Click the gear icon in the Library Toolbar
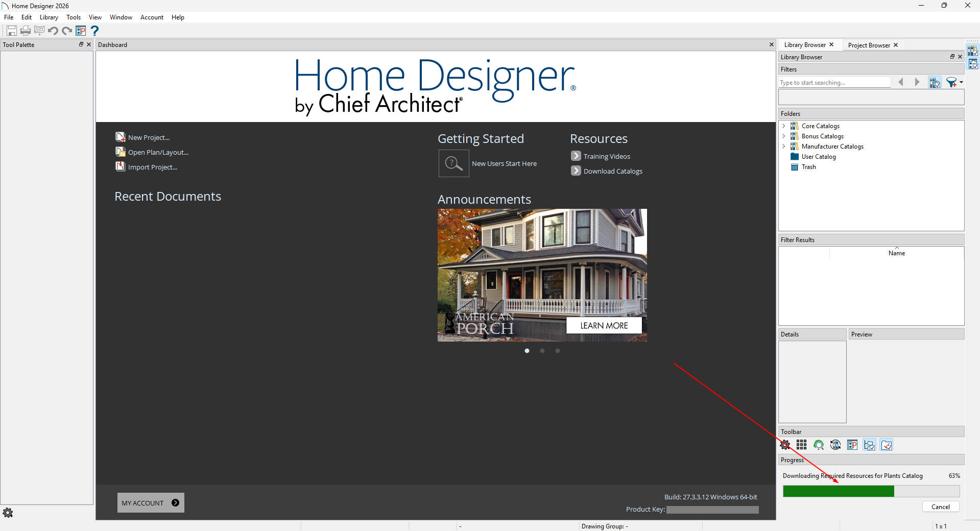The height and width of the screenshot is (531, 980). 785,445
